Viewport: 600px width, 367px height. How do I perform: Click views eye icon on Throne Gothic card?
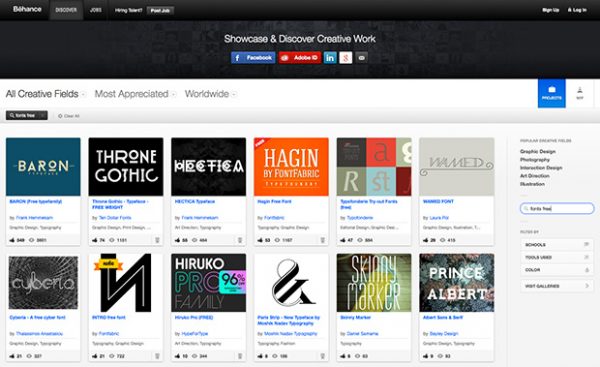112,240
